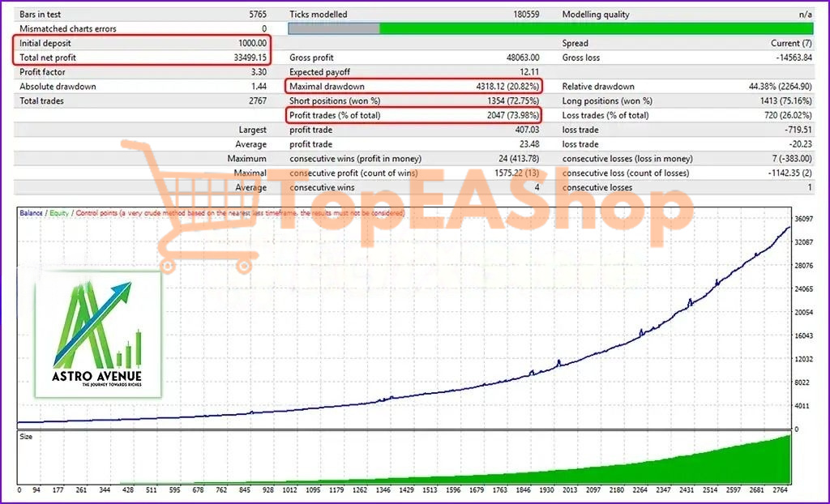Click the Equity legend label above the chart

tap(59, 213)
